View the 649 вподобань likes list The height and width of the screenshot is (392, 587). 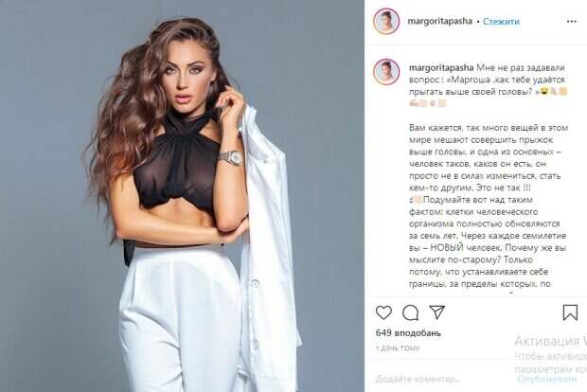[408, 333]
